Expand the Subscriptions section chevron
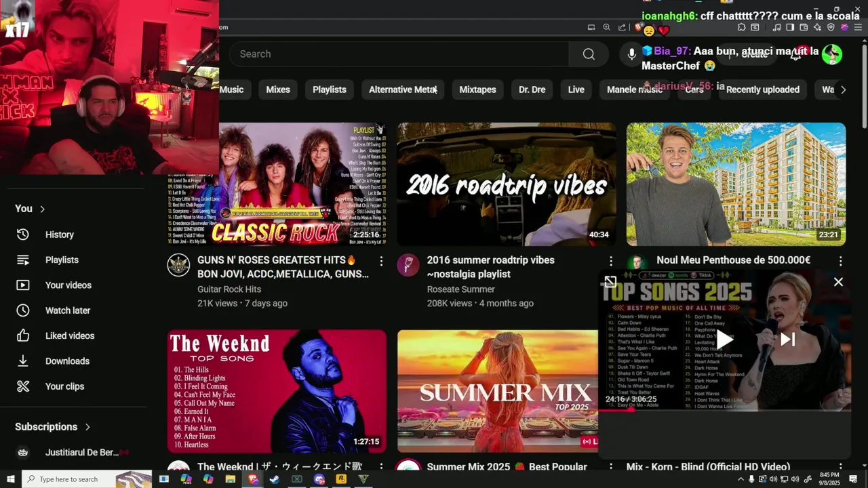Viewport: 868px width, 488px height. pyautogui.click(x=87, y=427)
